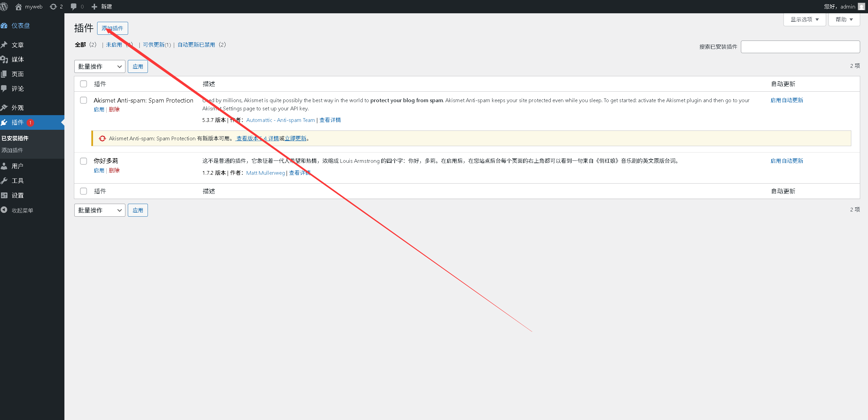Viewport: 868px width, 420px height.
Task: Open Appearance paintbrush icon (外观)
Action: (4, 108)
